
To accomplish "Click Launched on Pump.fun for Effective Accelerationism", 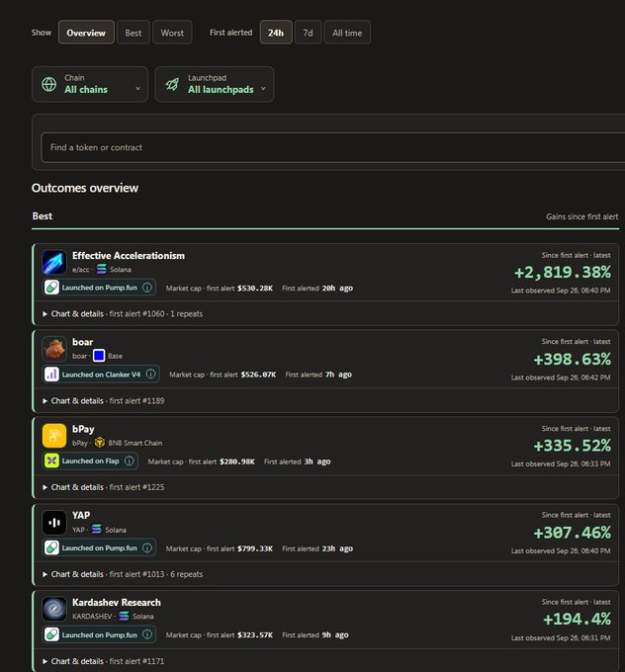I will click(99, 288).
